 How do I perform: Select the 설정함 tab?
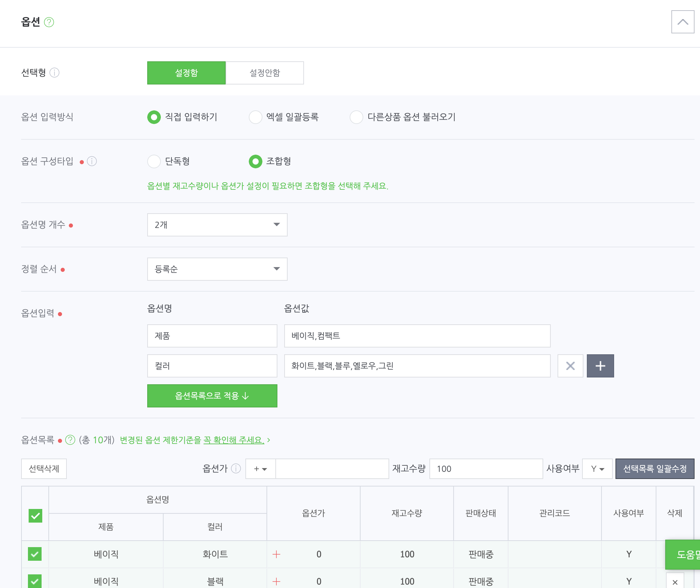coord(186,73)
